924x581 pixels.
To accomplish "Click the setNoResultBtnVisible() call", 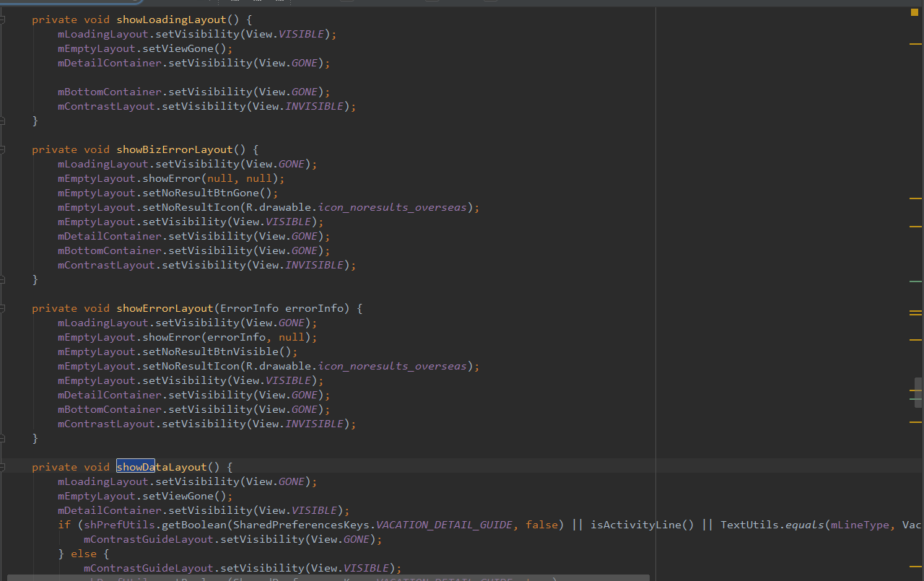I will point(217,351).
